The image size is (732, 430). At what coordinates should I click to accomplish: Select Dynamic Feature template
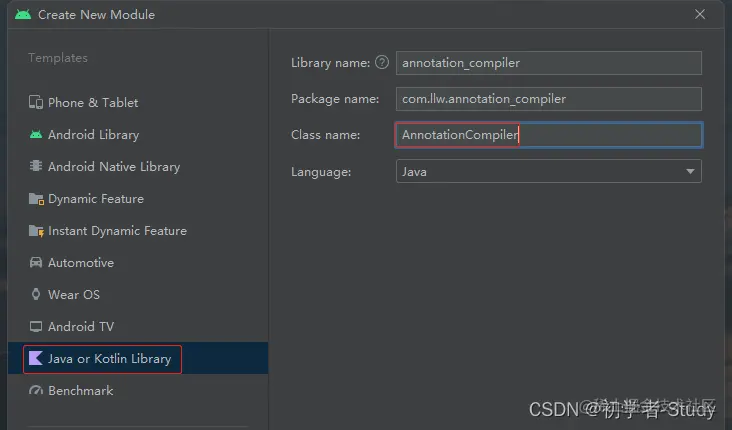pyautogui.click(x=138, y=199)
